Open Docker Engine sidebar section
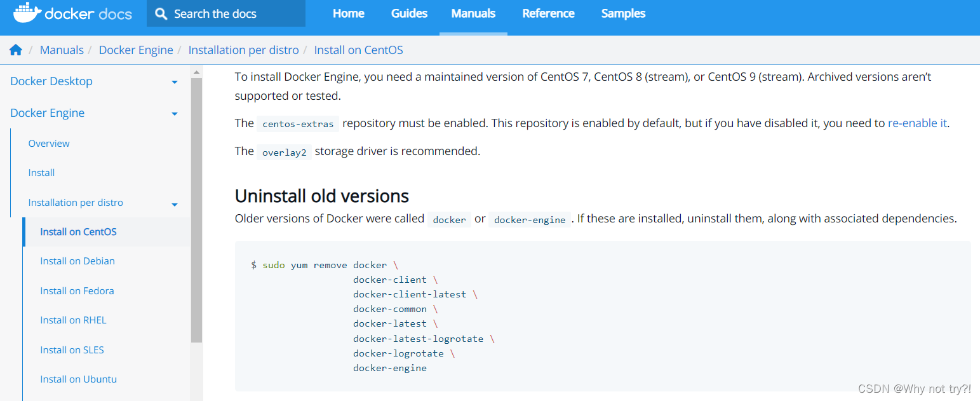 (x=47, y=113)
